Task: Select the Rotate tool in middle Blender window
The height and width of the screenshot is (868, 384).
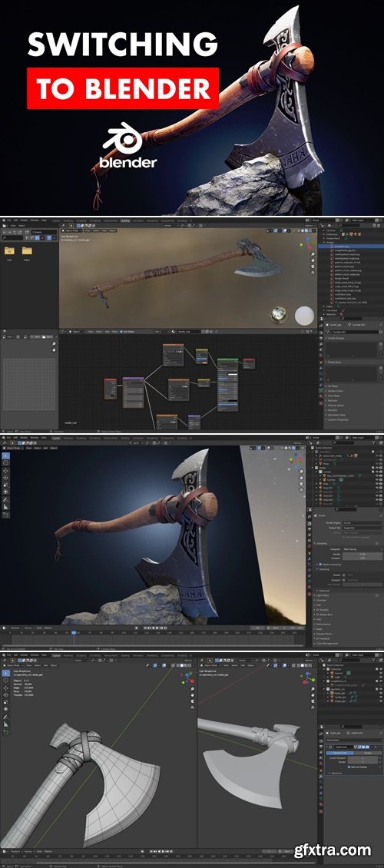Action: click(5, 476)
